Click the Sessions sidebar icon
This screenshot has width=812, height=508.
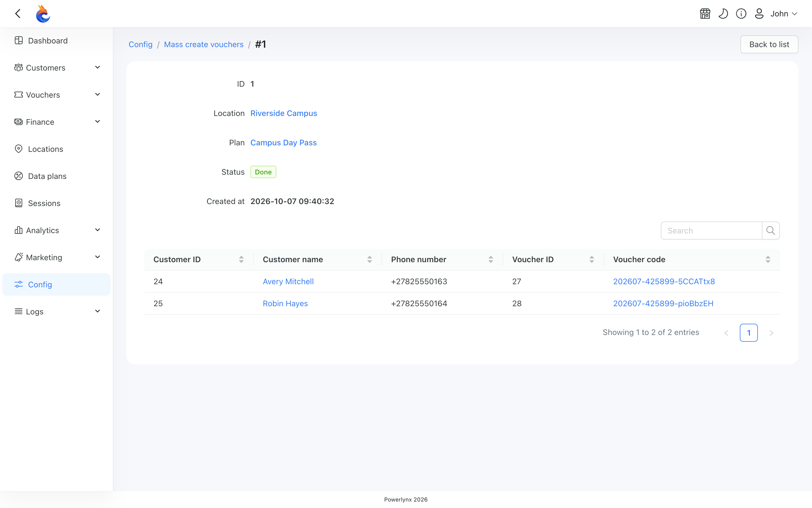point(19,203)
